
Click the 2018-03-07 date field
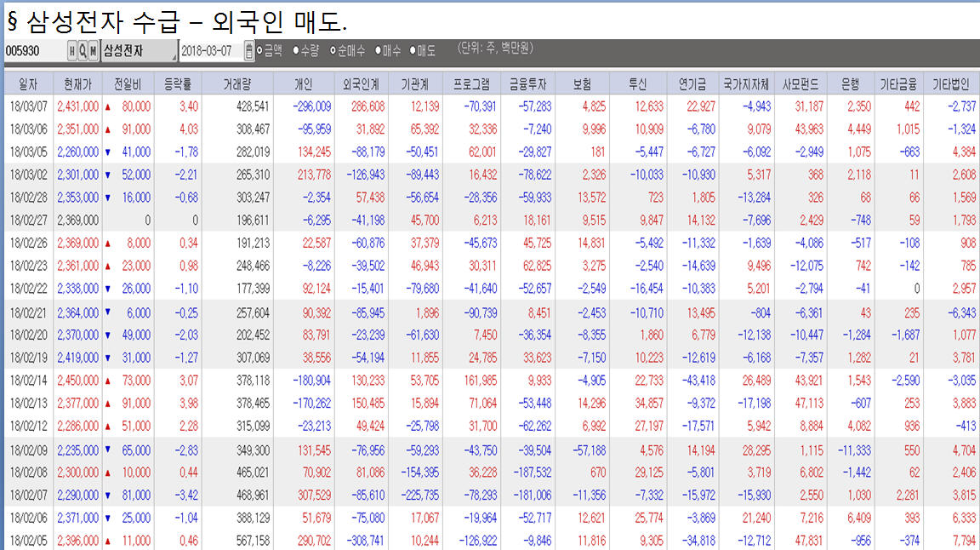coord(210,51)
